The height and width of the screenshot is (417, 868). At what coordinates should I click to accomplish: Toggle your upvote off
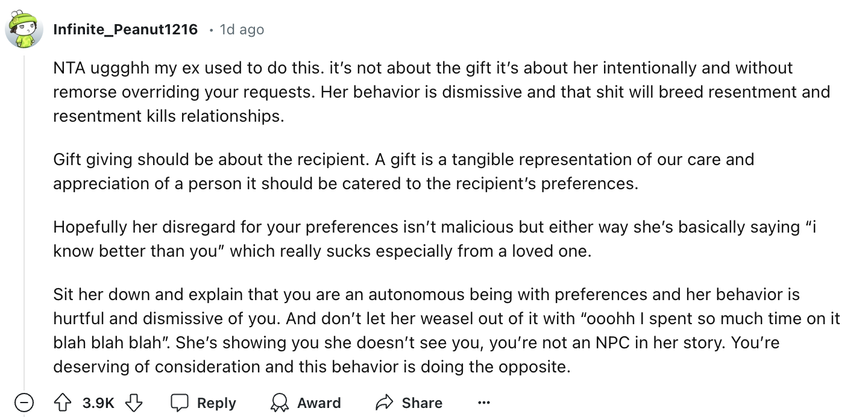point(64,403)
